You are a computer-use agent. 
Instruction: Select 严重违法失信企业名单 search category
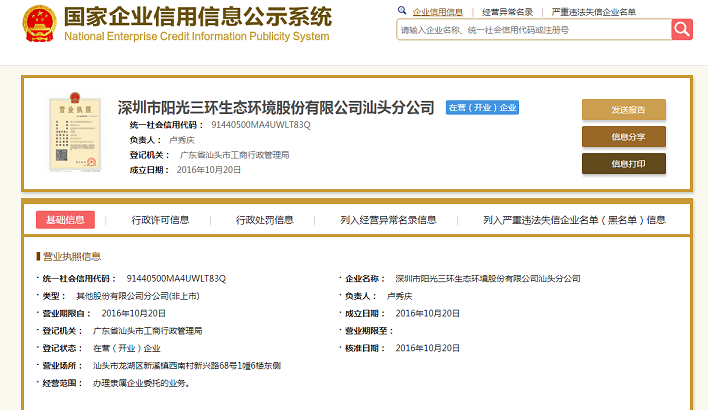tap(593, 12)
